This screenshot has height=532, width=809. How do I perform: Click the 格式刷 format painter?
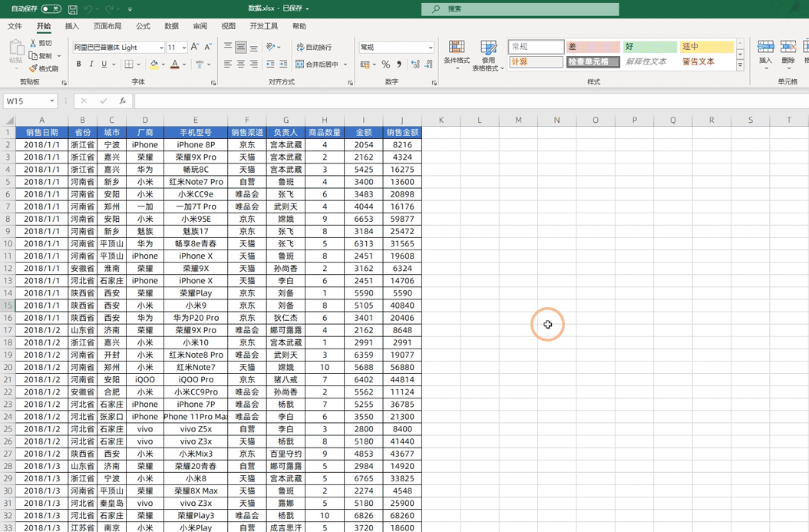[x=43, y=68]
